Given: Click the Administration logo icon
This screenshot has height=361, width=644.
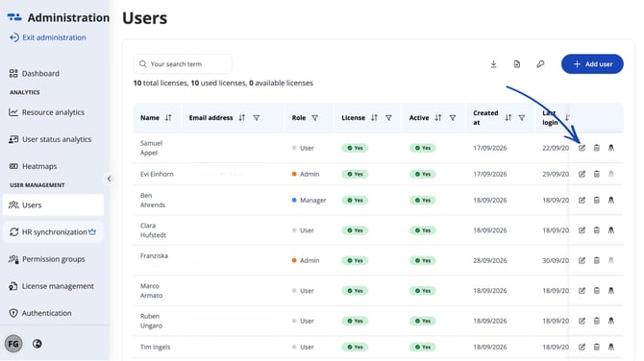Looking at the screenshot, I should tap(14, 17).
